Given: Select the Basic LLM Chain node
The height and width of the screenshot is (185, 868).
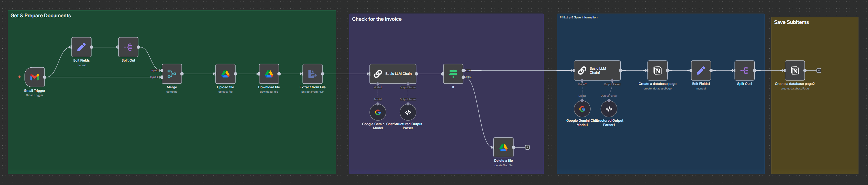Looking at the screenshot, I should click(393, 74).
